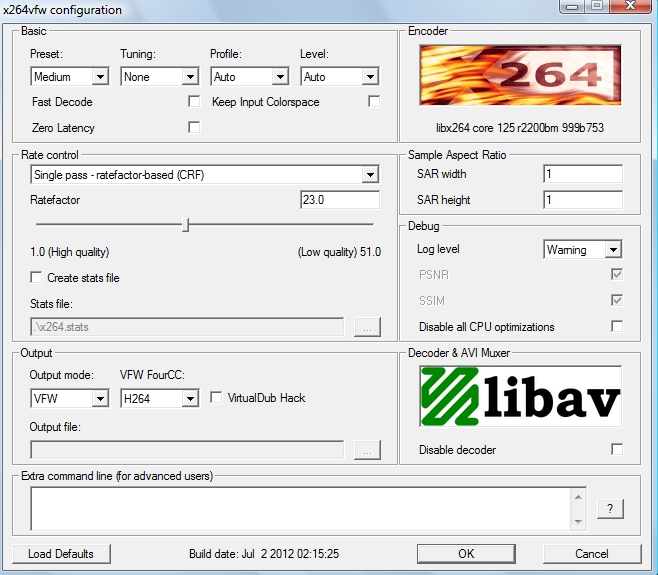Expand the Level dropdown
The width and height of the screenshot is (658, 575).
pos(339,77)
